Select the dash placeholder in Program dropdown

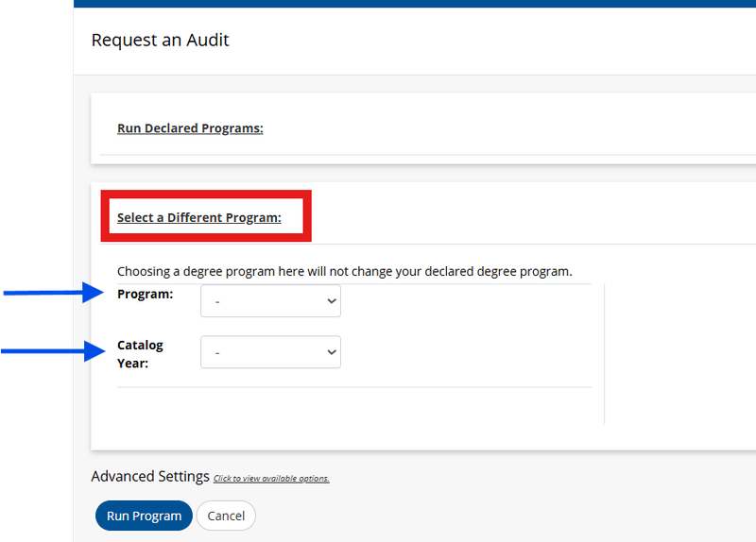(x=217, y=302)
